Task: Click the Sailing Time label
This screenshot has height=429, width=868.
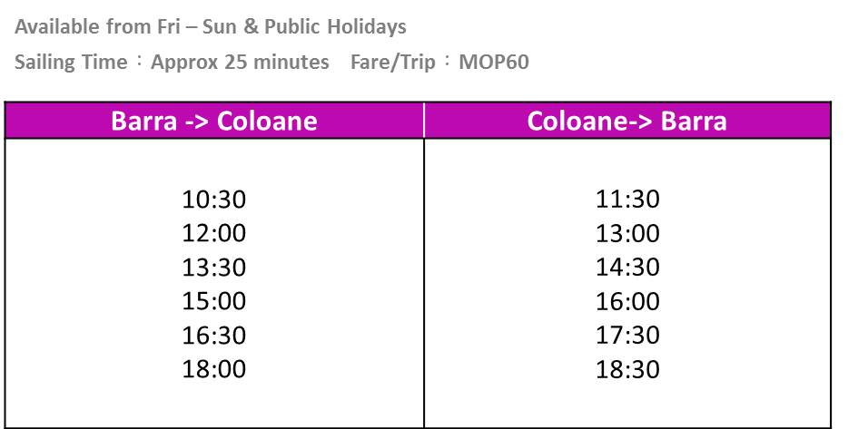Action: 71,62
